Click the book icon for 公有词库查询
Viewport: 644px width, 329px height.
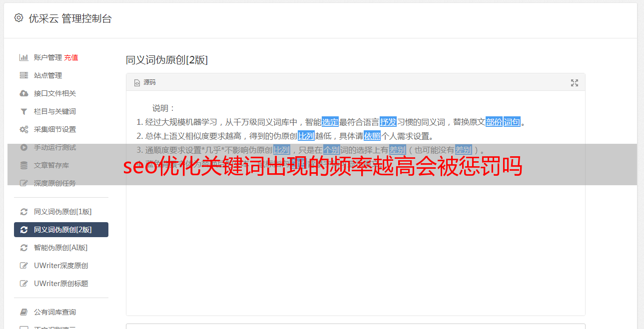[x=23, y=312]
